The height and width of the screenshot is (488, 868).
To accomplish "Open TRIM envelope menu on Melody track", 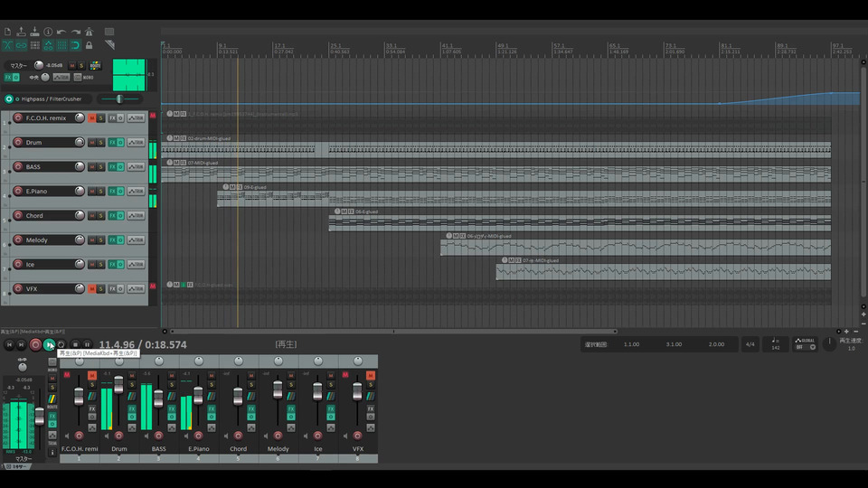I will click(x=136, y=239).
